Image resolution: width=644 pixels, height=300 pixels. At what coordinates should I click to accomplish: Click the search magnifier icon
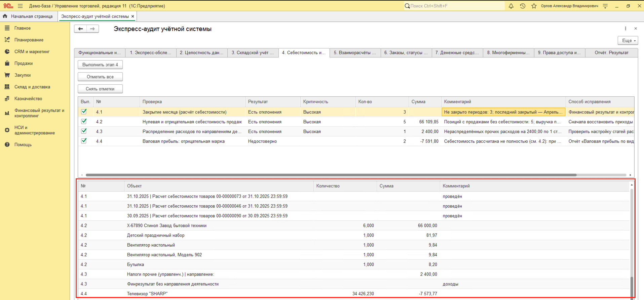click(x=407, y=6)
